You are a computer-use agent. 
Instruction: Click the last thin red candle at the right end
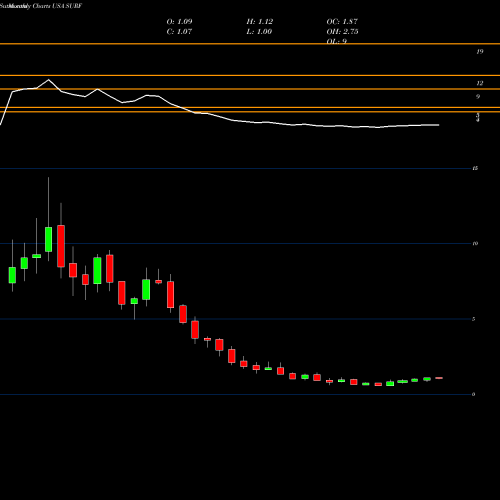[439, 378]
